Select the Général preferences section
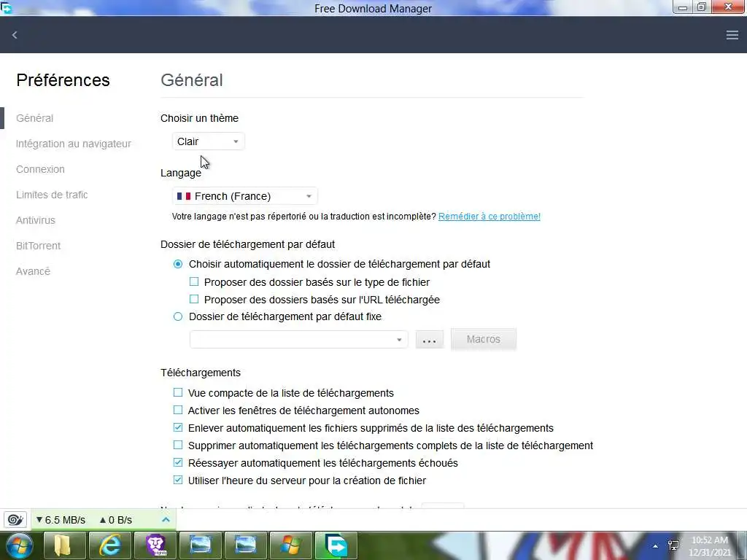Viewport: 747px width, 560px height. click(35, 118)
